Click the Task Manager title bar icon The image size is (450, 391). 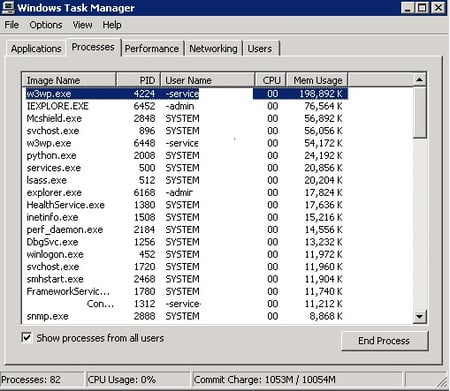coord(8,7)
